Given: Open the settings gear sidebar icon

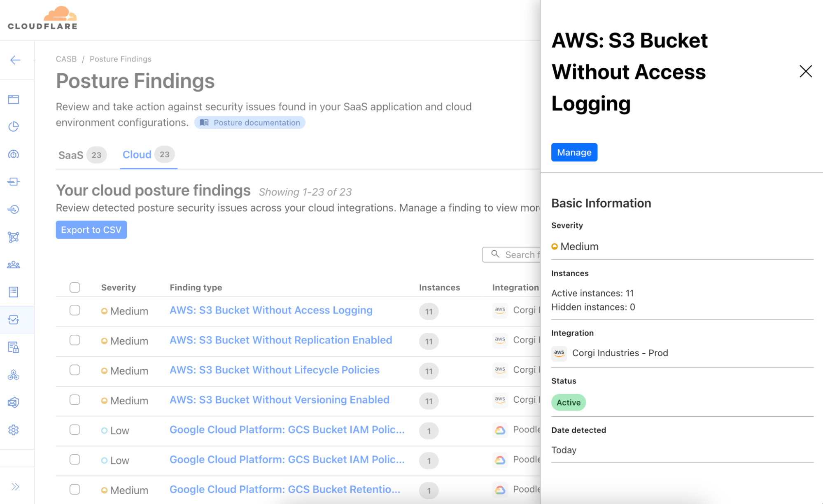Looking at the screenshot, I should 14,430.
